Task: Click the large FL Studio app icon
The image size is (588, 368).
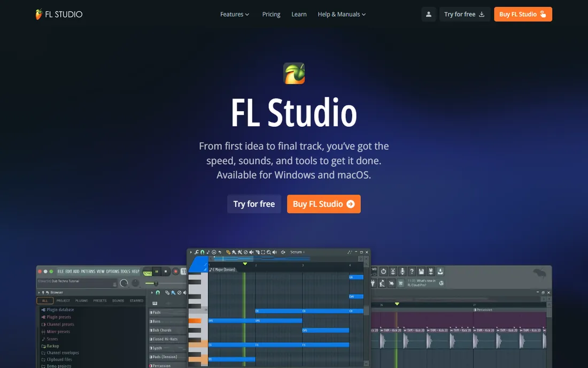Action: (294, 73)
